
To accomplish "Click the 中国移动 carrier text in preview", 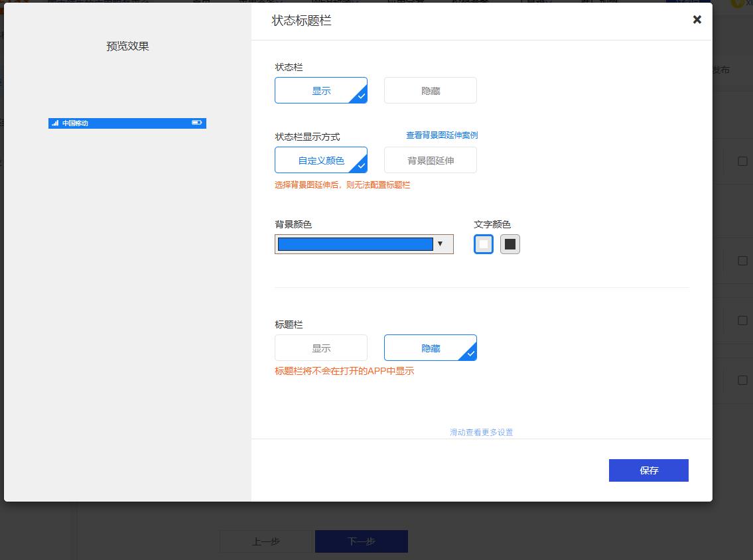I will click(75, 123).
